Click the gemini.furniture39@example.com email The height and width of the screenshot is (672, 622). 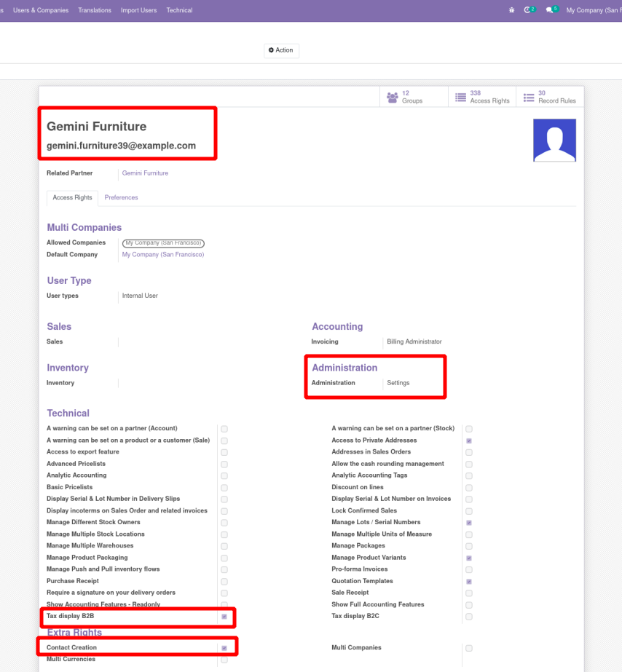122,146
